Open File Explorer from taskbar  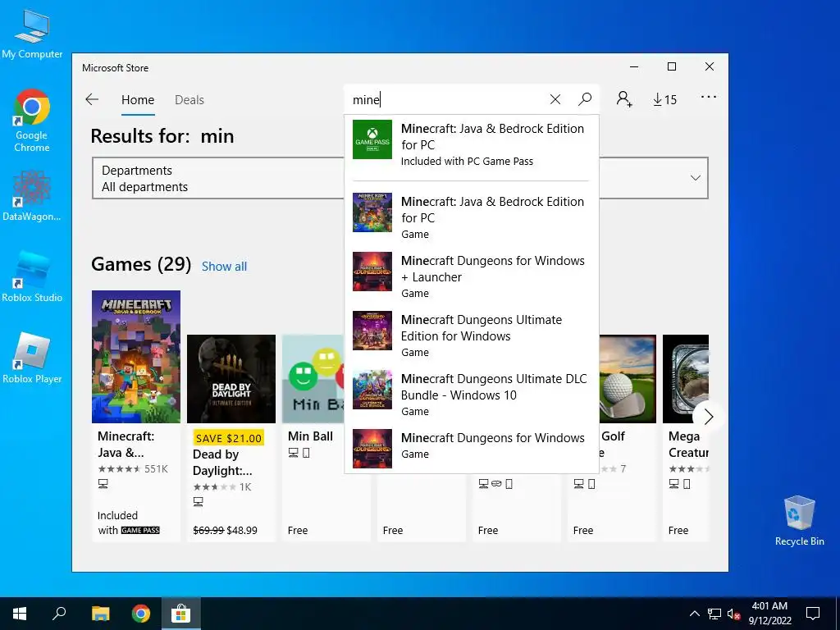point(100,614)
